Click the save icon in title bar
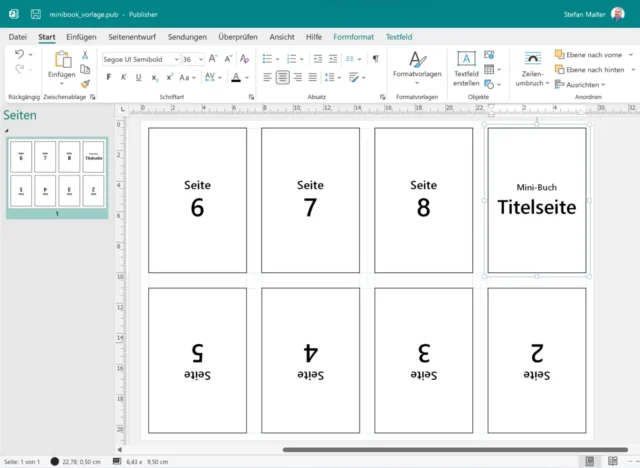The height and width of the screenshot is (468, 640). pyautogui.click(x=35, y=15)
